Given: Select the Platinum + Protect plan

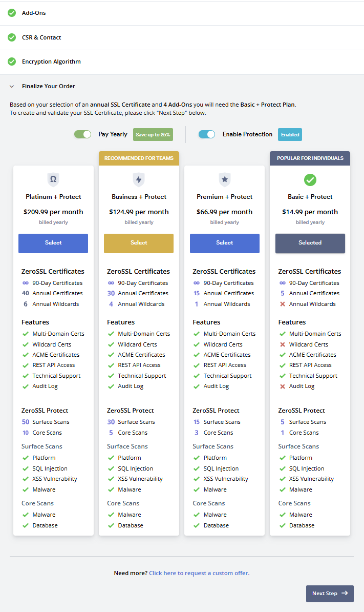Looking at the screenshot, I should tap(53, 243).
